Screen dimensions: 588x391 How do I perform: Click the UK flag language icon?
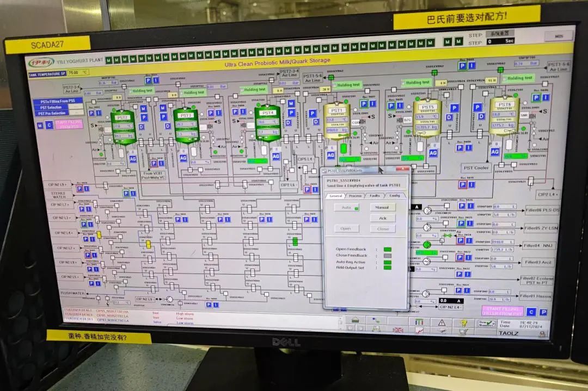(x=398, y=330)
